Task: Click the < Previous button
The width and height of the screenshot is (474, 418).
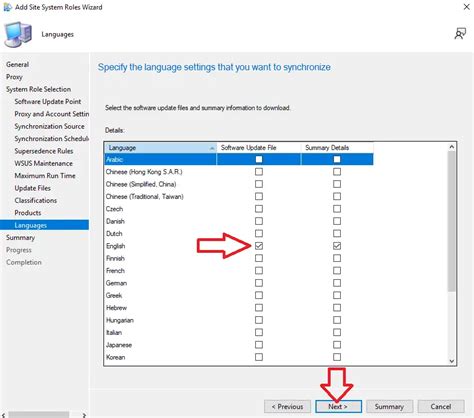Action: (x=287, y=407)
